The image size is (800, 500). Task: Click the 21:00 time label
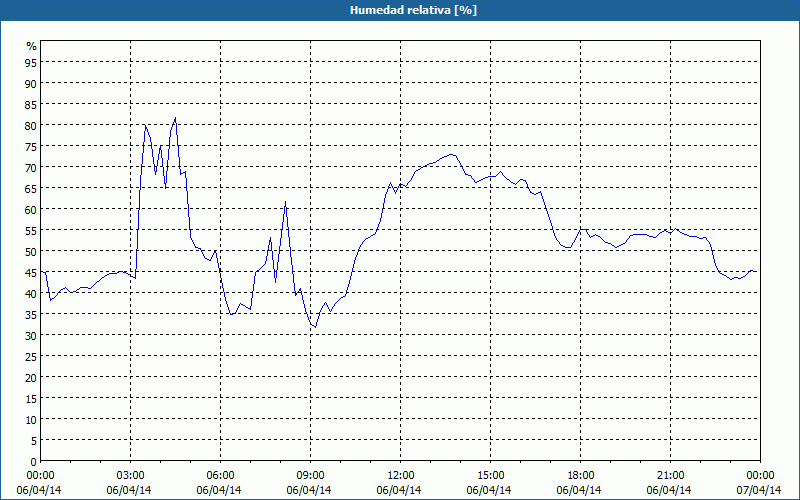(x=670, y=476)
